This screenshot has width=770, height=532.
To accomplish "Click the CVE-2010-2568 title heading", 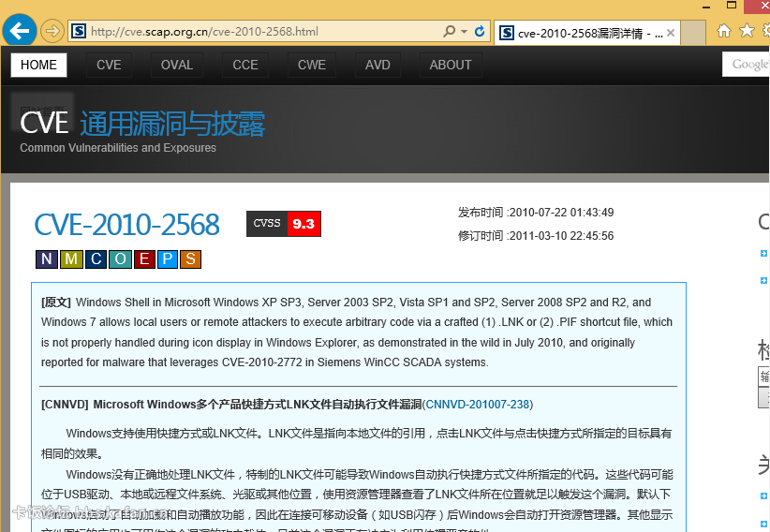I will (x=126, y=225).
